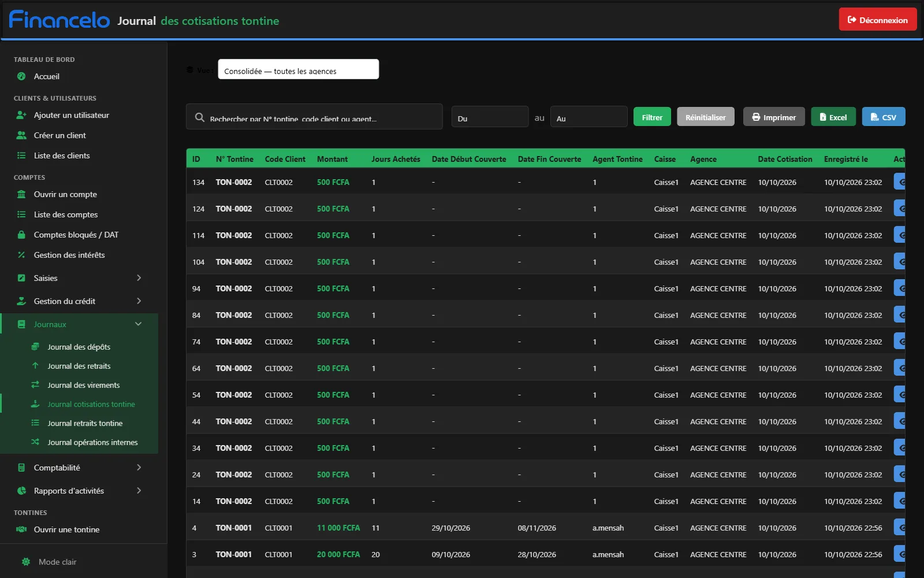Click the Créer un client icon

[21, 135]
